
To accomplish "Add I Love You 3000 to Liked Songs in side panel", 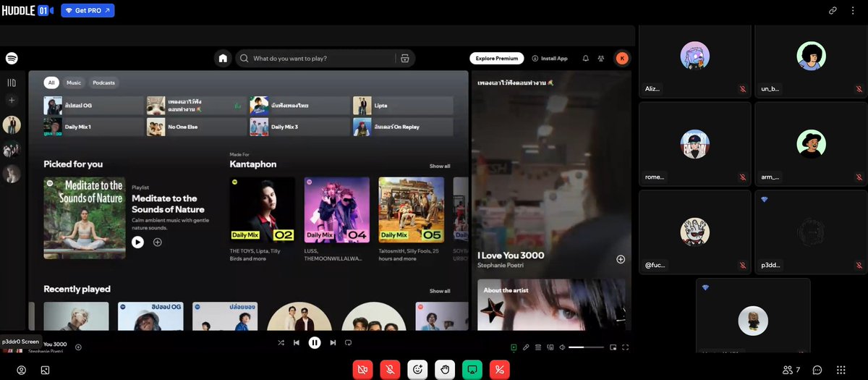I will pos(621,259).
